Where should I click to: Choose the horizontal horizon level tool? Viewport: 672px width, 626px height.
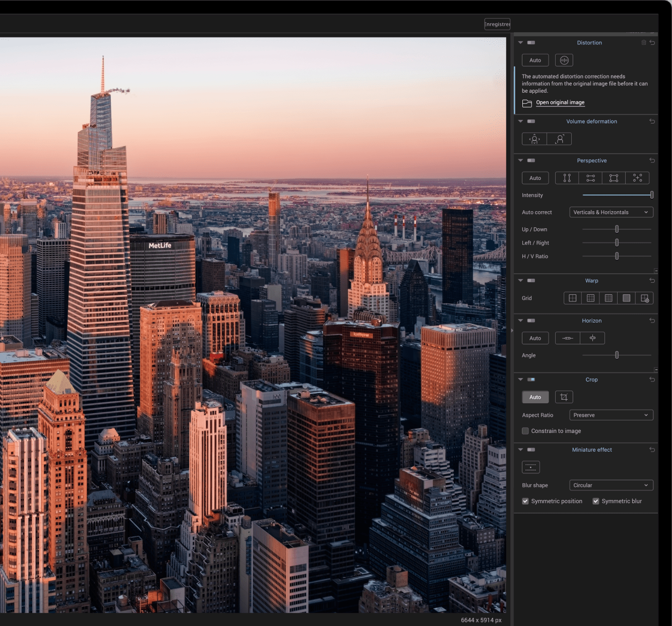click(x=567, y=338)
